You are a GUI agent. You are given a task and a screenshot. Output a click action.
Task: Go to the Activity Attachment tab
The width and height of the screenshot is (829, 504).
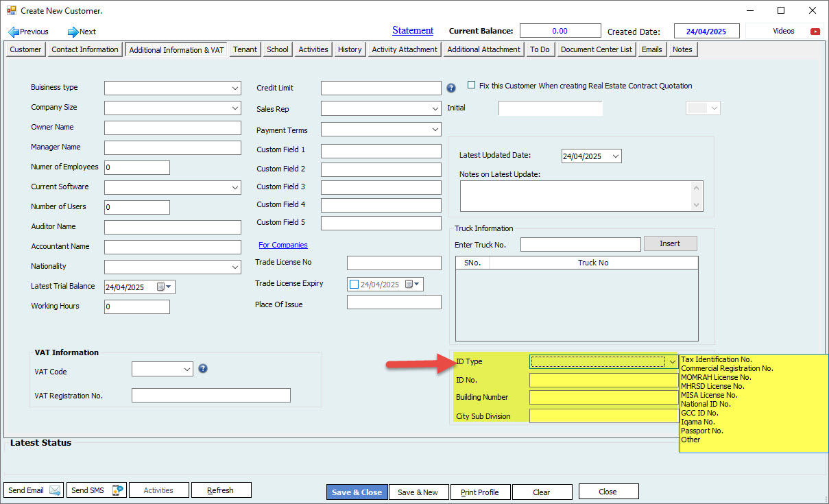click(405, 49)
